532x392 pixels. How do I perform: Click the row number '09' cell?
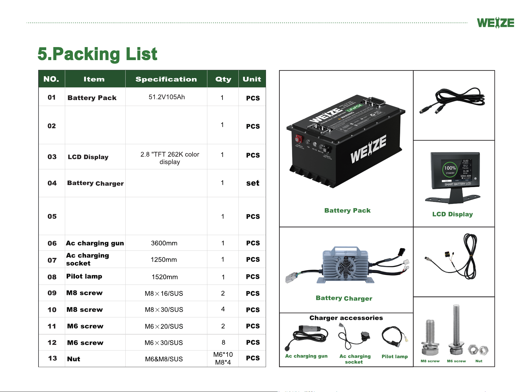click(x=52, y=293)
